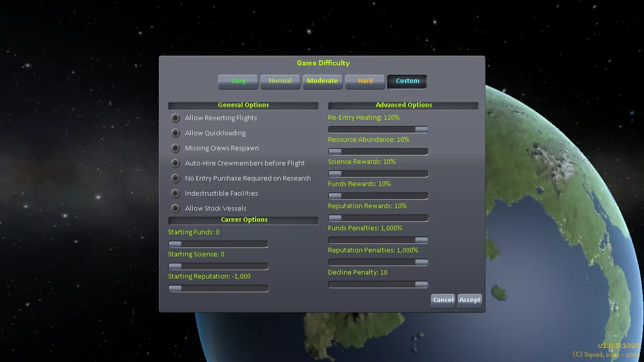
Task: Click the Starting Reputation slider handle
Action: (175, 289)
